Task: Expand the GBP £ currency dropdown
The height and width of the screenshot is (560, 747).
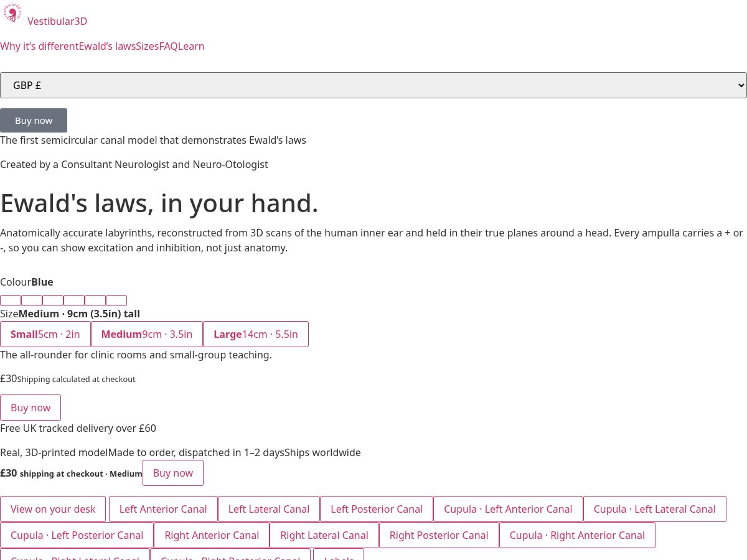Action: (x=374, y=85)
